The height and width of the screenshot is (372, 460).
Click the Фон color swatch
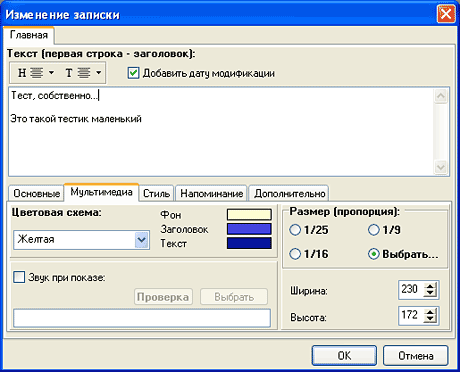[249, 214]
